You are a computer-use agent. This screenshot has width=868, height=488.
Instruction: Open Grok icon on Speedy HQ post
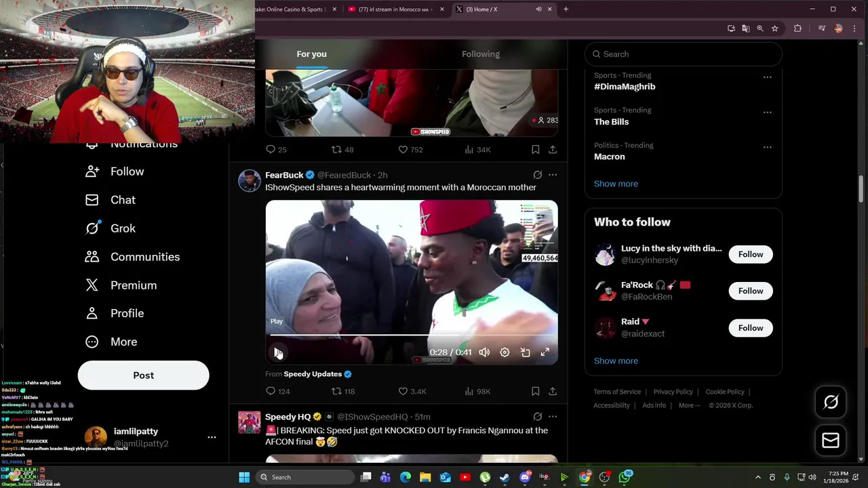click(538, 417)
